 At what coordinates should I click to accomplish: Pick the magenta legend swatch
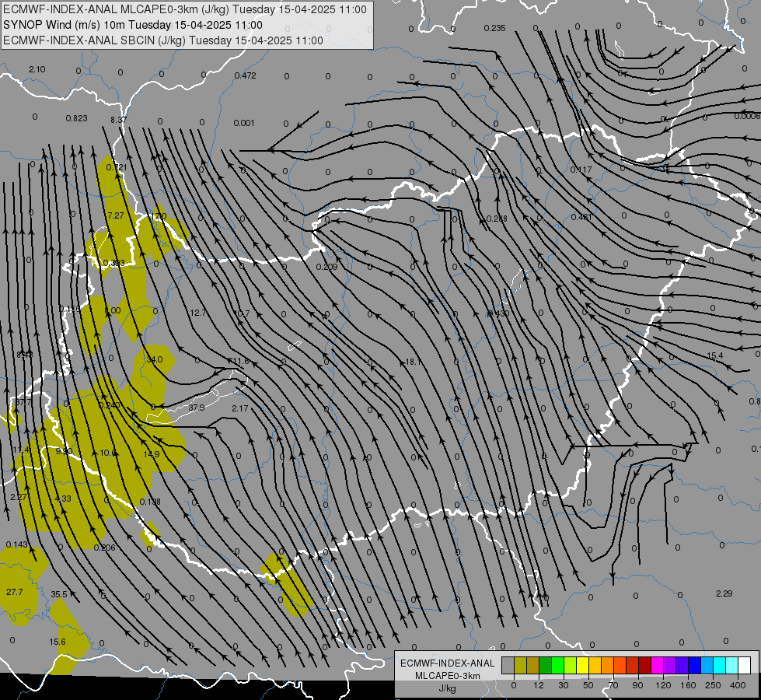point(657,665)
